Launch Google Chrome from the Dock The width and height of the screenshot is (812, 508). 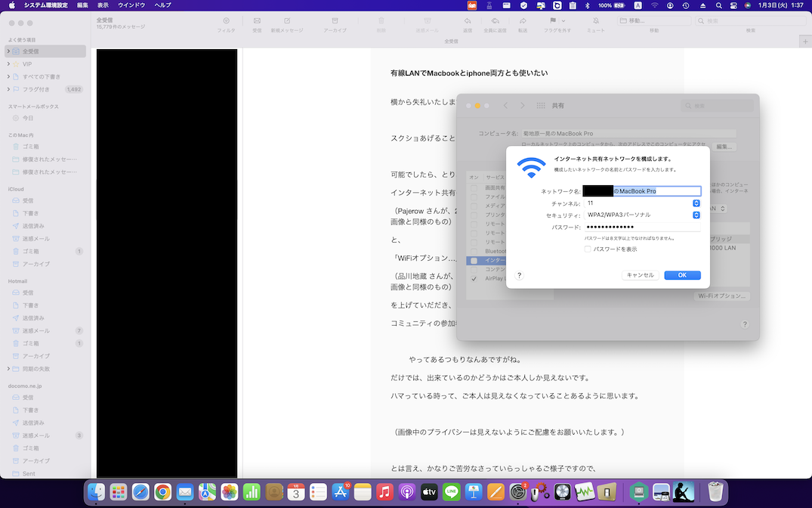coord(162,492)
